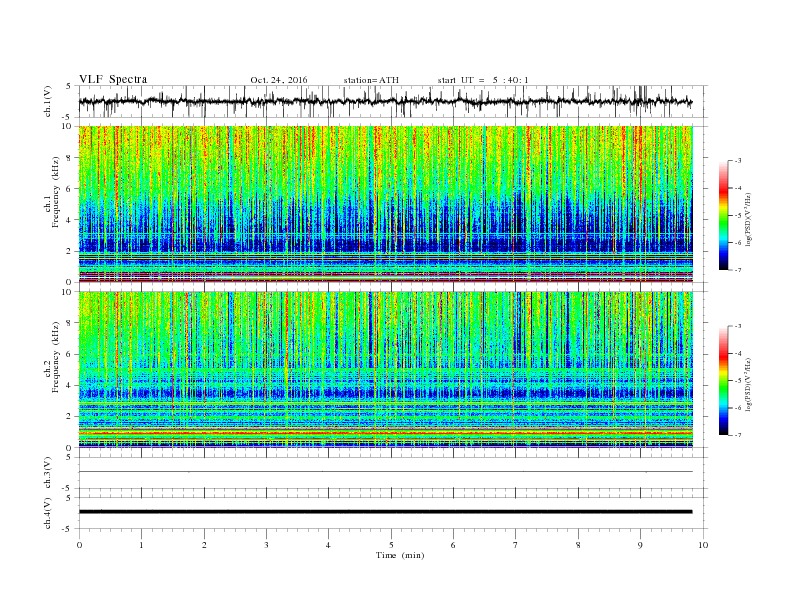
Task: Click the '-3' tick on the upper colorbar
Action: pos(737,161)
